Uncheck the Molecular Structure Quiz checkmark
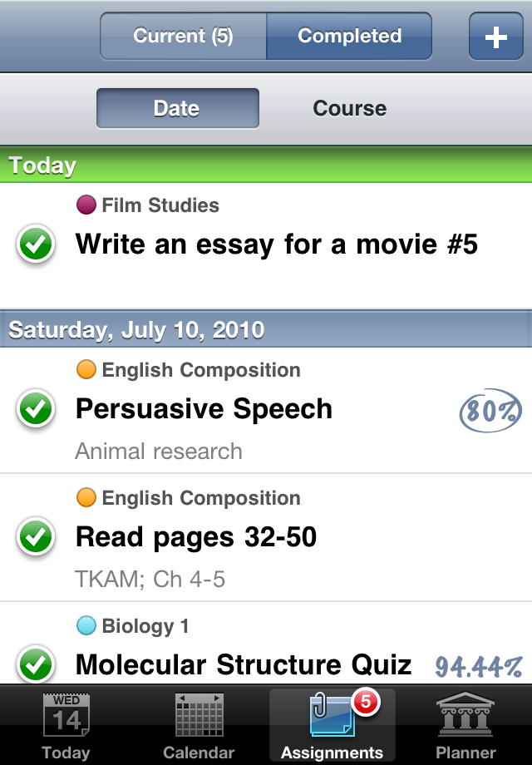Screen dimensions: 532x765 (x=36, y=665)
